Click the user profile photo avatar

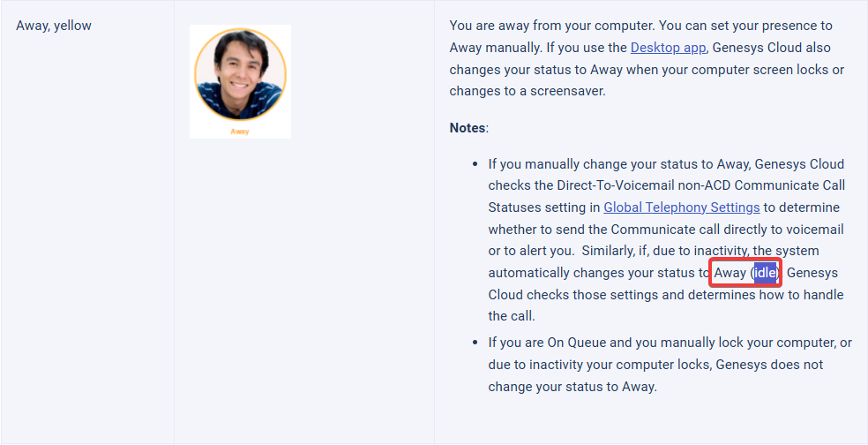(240, 74)
